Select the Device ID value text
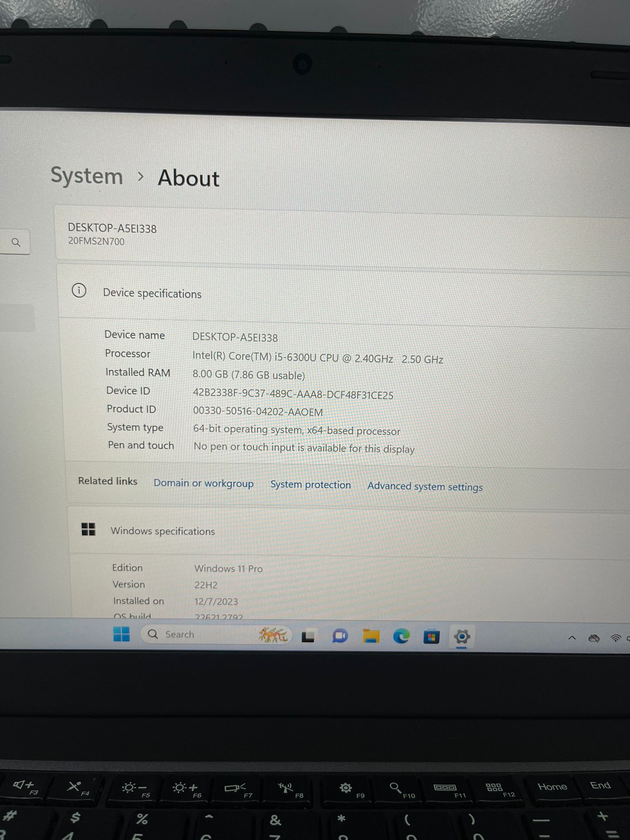 pyautogui.click(x=293, y=395)
